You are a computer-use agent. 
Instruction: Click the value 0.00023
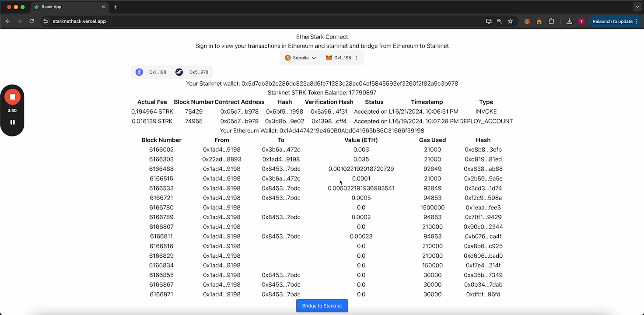point(361,236)
